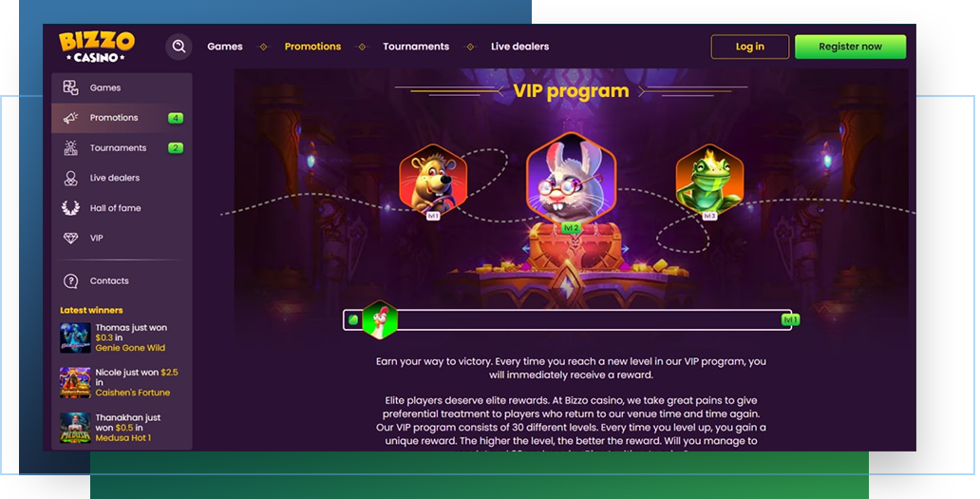Select the Games sidebar icon
This screenshot has width=980, height=499.
70,87
